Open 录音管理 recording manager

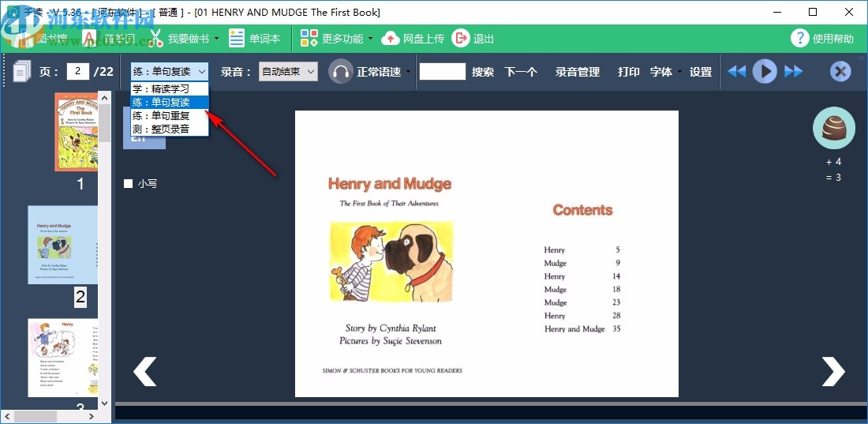(x=578, y=72)
